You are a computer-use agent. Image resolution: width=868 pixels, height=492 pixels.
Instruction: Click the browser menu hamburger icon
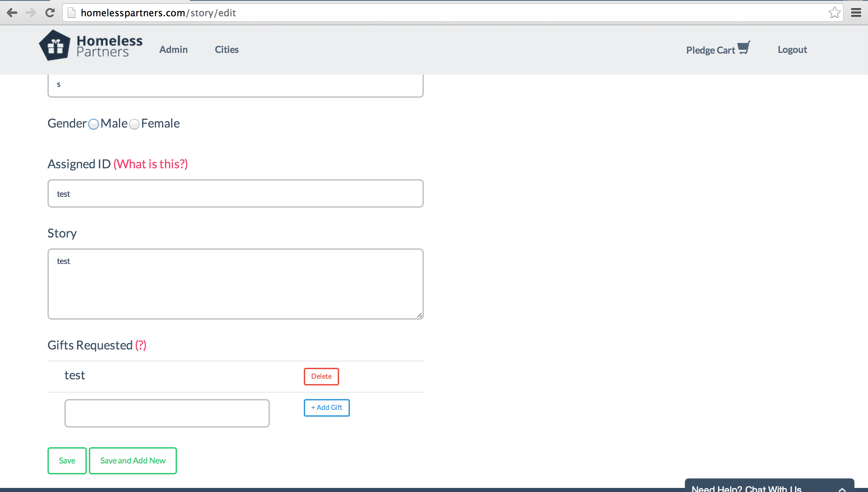point(857,13)
